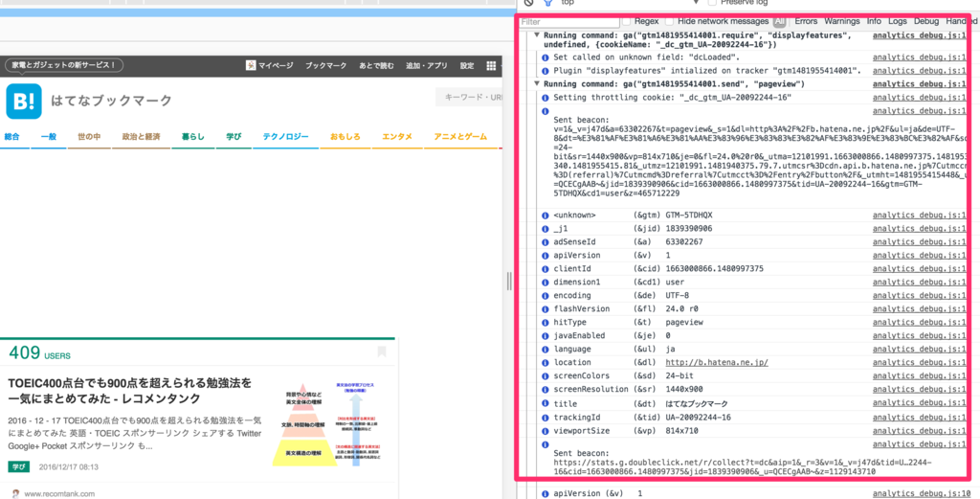Click info icon on encoding row

(x=545, y=296)
